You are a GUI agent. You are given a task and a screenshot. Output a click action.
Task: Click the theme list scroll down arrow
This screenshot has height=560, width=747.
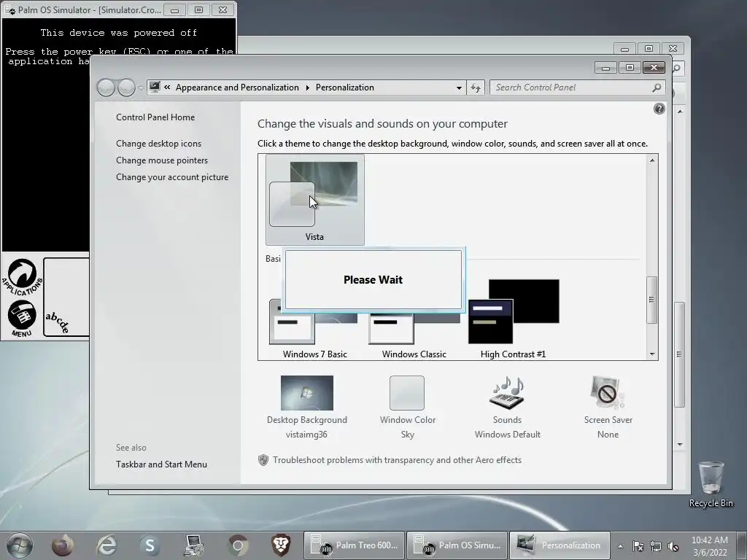651,354
